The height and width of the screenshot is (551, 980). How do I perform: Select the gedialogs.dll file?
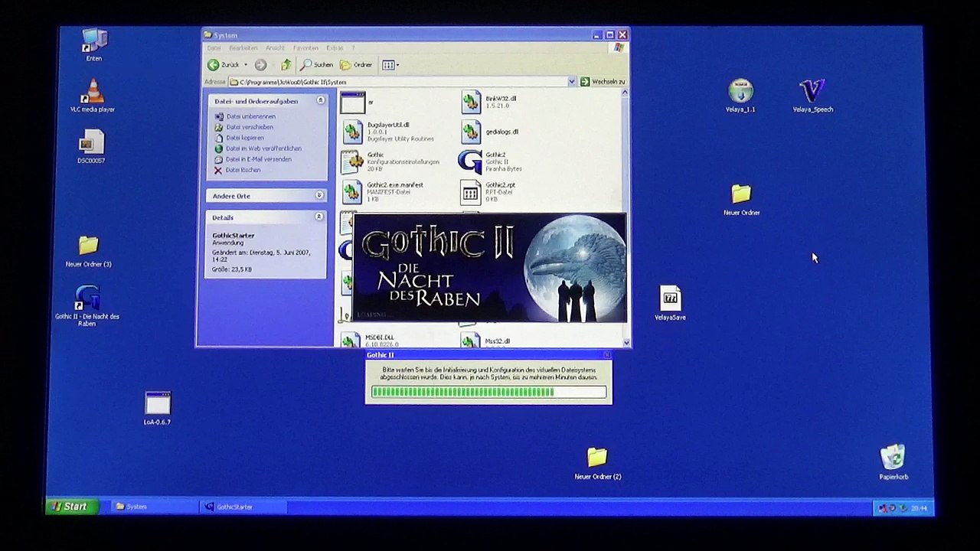pyautogui.click(x=490, y=132)
